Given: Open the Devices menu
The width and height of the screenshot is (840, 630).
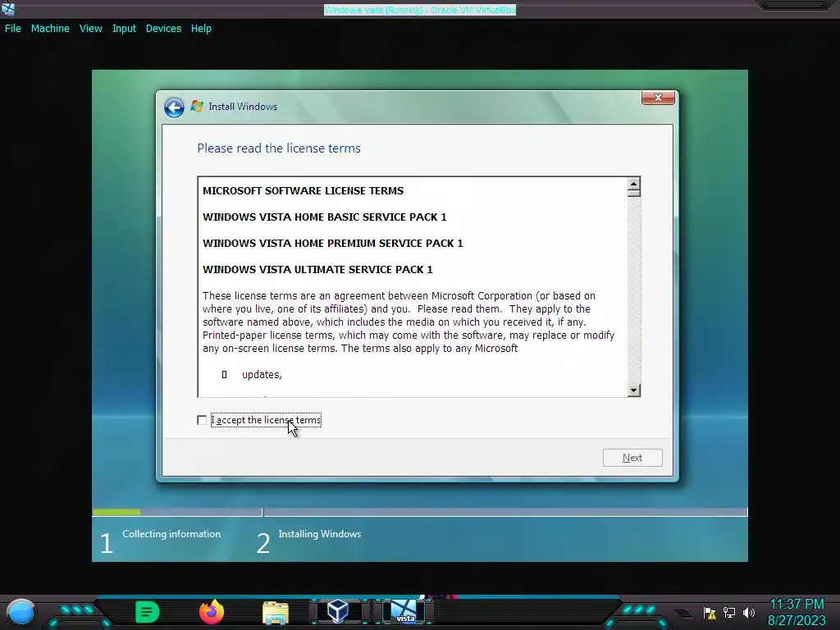Looking at the screenshot, I should [163, 29].
